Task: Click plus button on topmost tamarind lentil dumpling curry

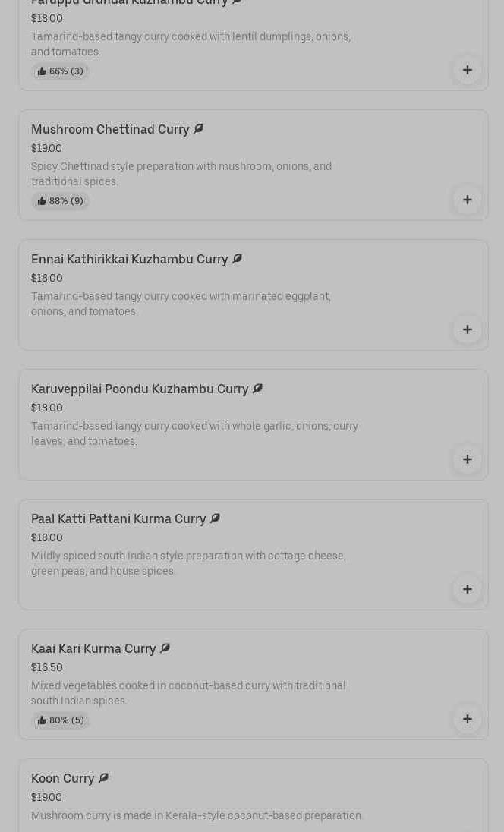Action: [x=467, y=70]
